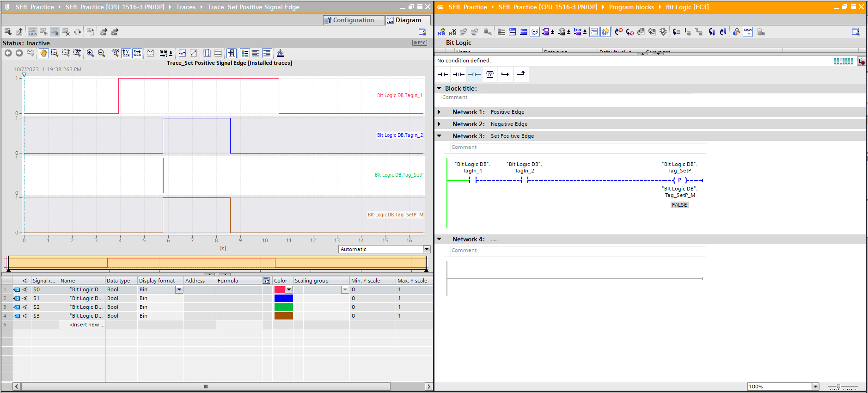Viewport: 868px width, 393px height.
Task: Insert an assignment coil from favorites
Action: pyautogui.click(x=474, y=74)
